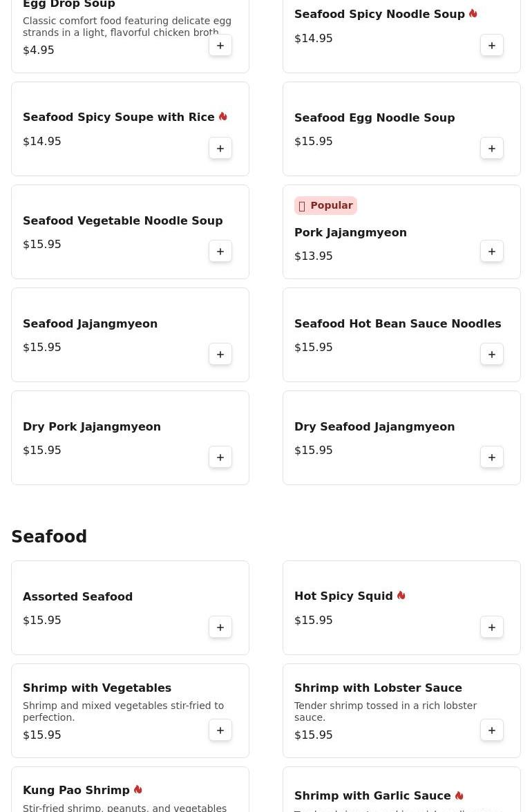Viewport: 532px width, 812px height.
Task: Add Seafood Jajangmyeon to cart
Action: (x=220, y=355)
